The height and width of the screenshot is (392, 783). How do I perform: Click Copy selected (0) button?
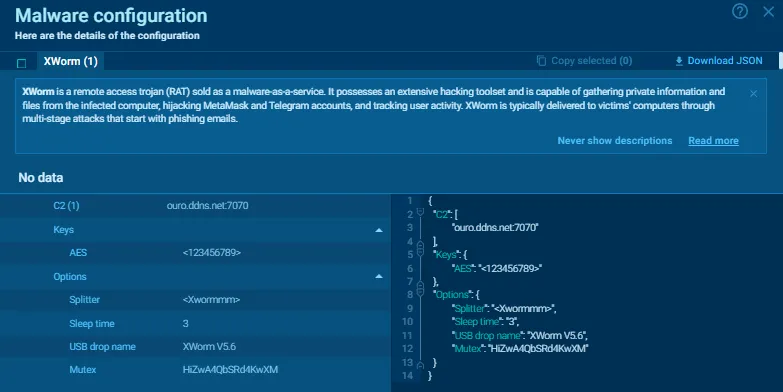click(584, 61)
